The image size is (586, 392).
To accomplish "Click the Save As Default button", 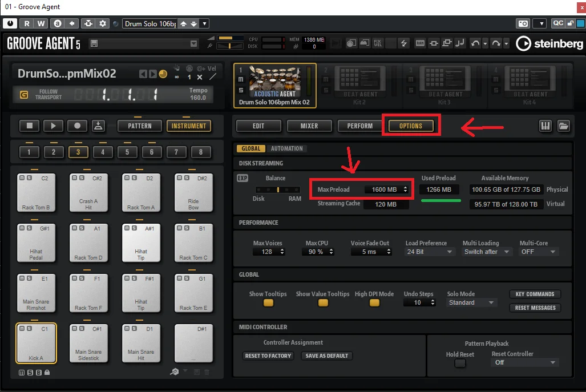I will (326, 355).
